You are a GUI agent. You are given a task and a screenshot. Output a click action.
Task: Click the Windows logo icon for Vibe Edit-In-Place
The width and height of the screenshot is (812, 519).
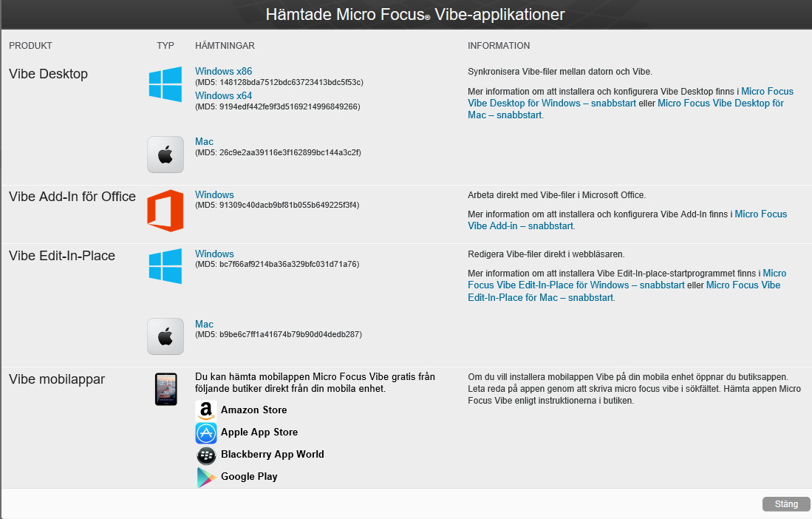tap(166, 266)
